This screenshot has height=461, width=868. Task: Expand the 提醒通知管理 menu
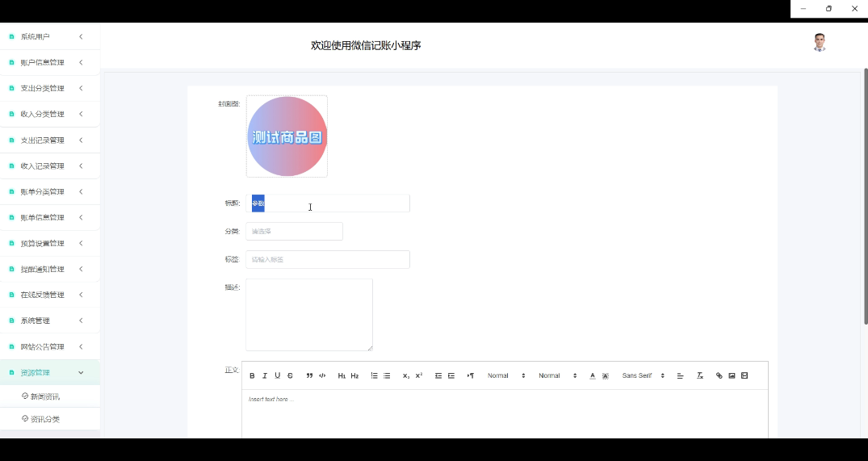[50, 269]
